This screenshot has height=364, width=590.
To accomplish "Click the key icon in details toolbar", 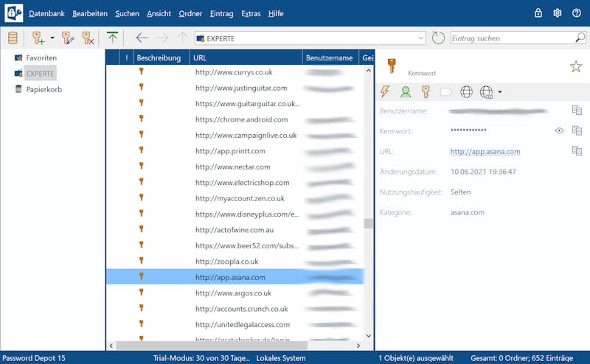I will click(426, 92).
